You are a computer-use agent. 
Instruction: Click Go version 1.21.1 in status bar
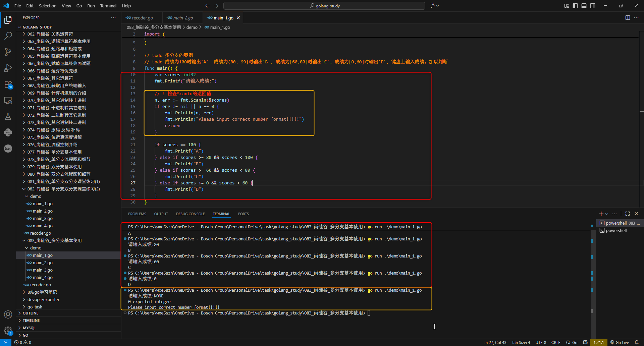point(599,342)
